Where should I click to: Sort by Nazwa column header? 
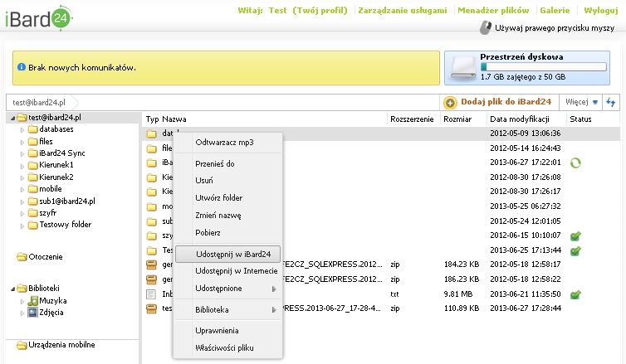pyautogui.click(x=174, y=119)
